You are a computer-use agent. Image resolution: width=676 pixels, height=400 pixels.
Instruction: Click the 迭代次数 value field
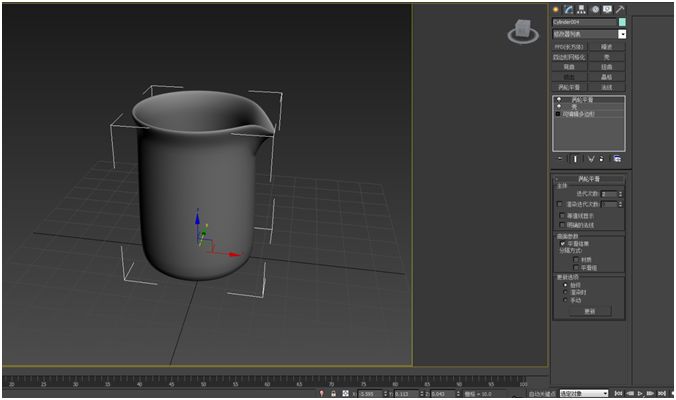click(609, 194)
